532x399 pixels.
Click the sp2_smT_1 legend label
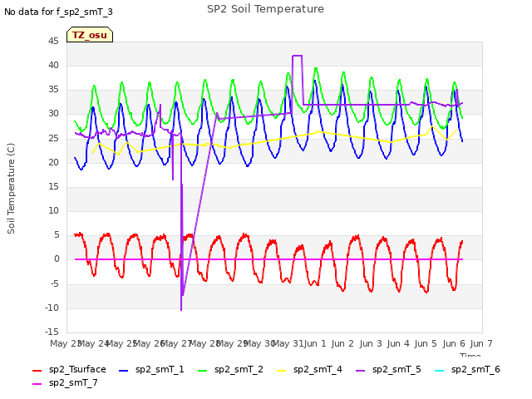(160, 369)
